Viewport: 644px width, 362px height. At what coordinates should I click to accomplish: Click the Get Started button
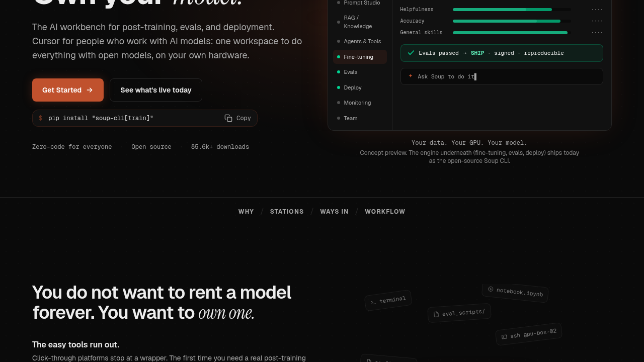pyautogui.click(x=68, y=90)
